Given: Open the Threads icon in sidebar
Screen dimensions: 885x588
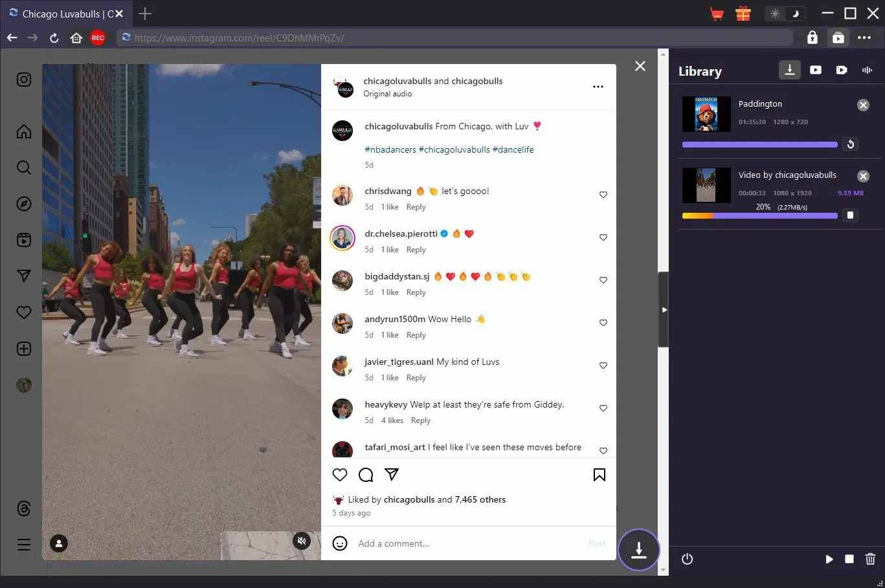Looking at the screenshot, I should tap(24, 508).
